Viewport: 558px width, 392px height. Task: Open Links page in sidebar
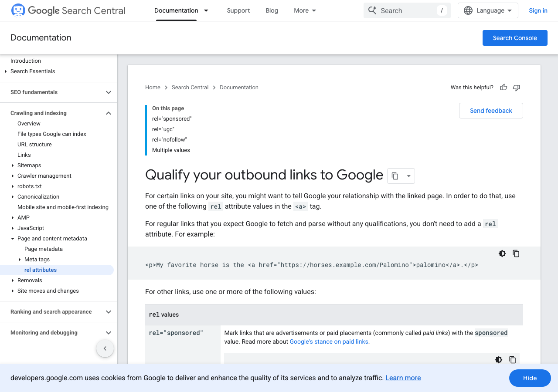(x=24, y=155)
